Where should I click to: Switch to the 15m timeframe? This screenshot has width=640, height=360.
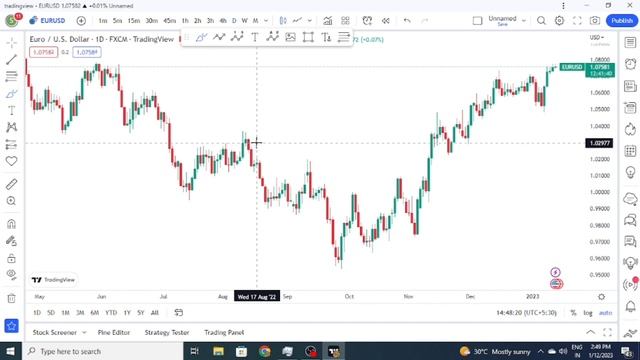[133, 20]
